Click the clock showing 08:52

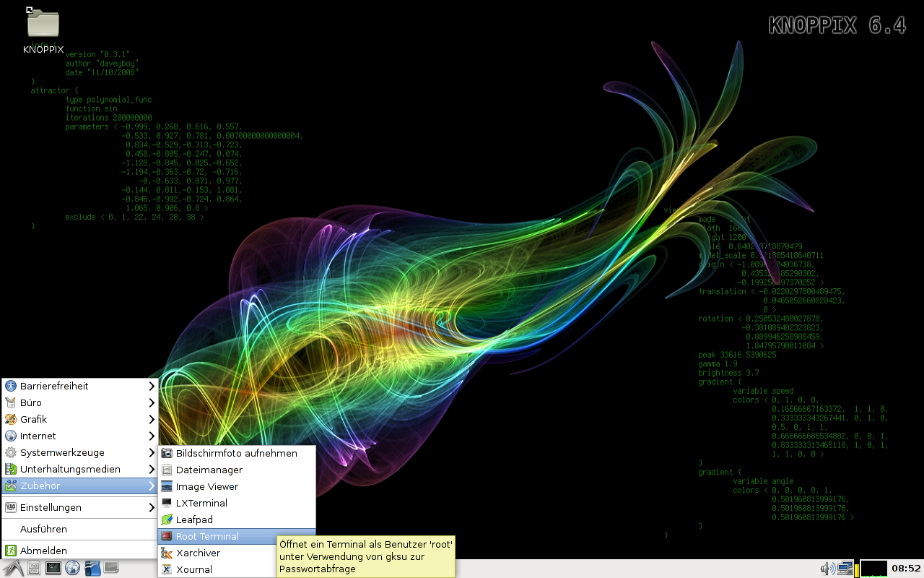[x=906, y=569]
